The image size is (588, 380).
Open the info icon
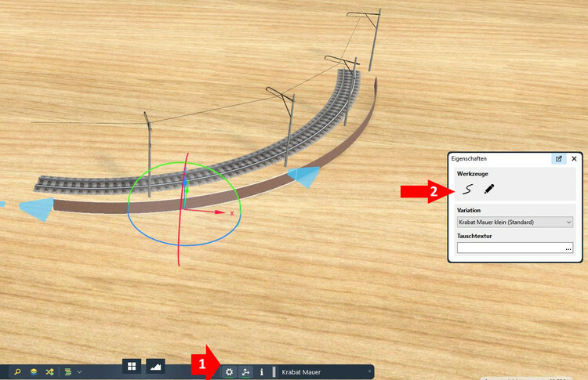[261, 371]
